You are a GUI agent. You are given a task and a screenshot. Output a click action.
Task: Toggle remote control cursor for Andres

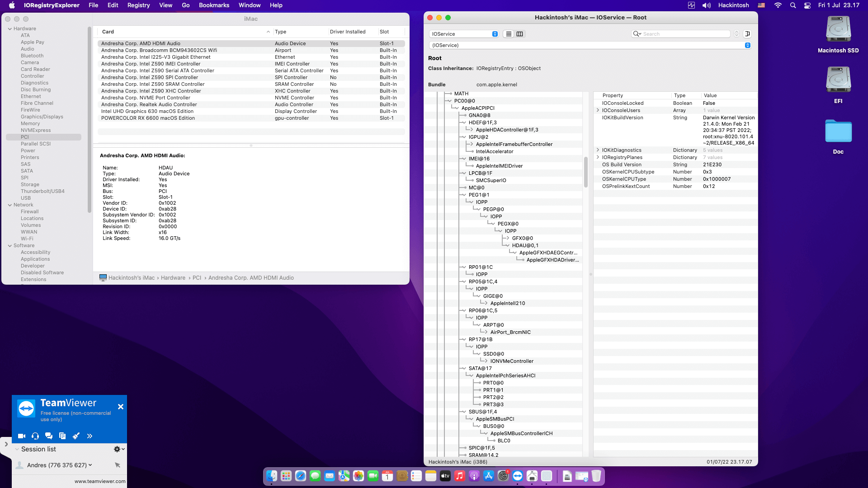tap(118, 465)
